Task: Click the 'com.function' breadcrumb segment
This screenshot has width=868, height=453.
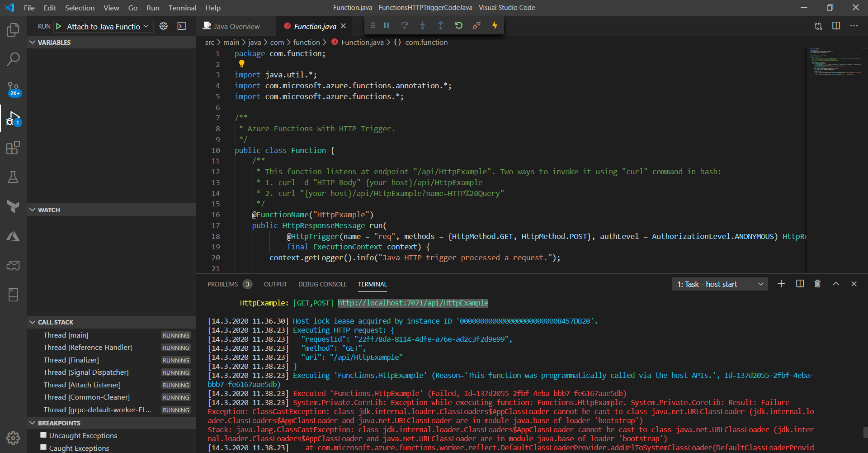Action: click(x=426, y=42)
